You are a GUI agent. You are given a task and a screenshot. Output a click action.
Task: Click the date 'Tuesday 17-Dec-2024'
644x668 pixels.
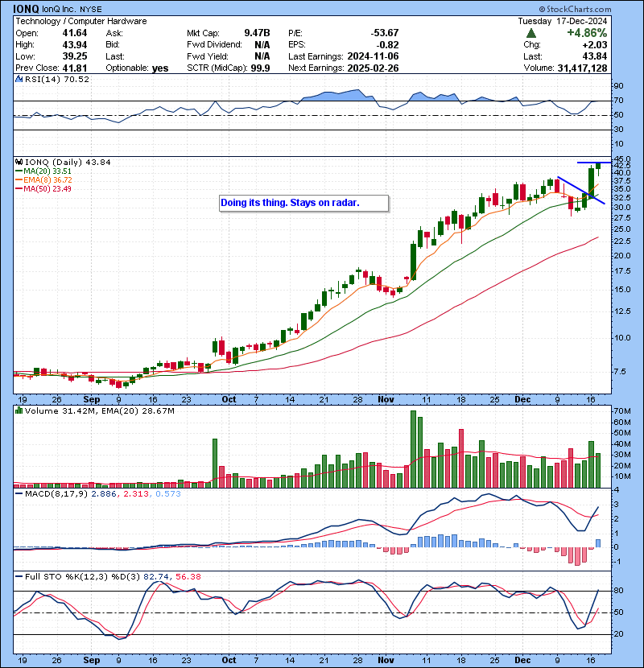click(x=562, y=21)
